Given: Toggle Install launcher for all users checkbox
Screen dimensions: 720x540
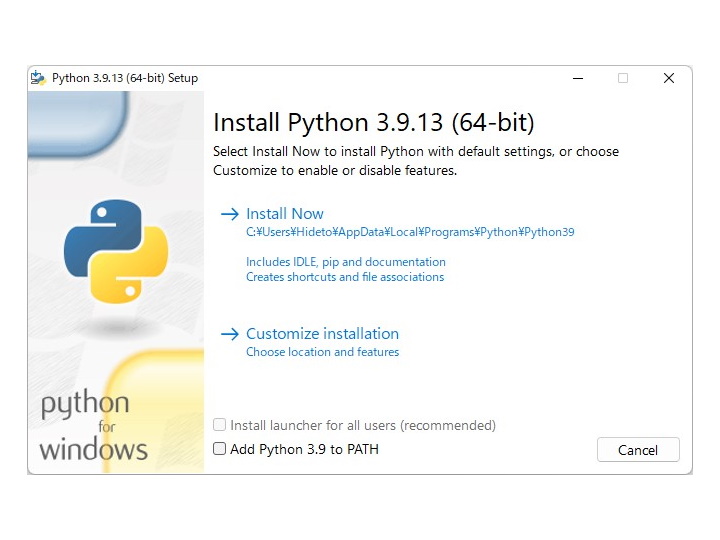Looking at the screenshot, I should [x=219, y=425].
